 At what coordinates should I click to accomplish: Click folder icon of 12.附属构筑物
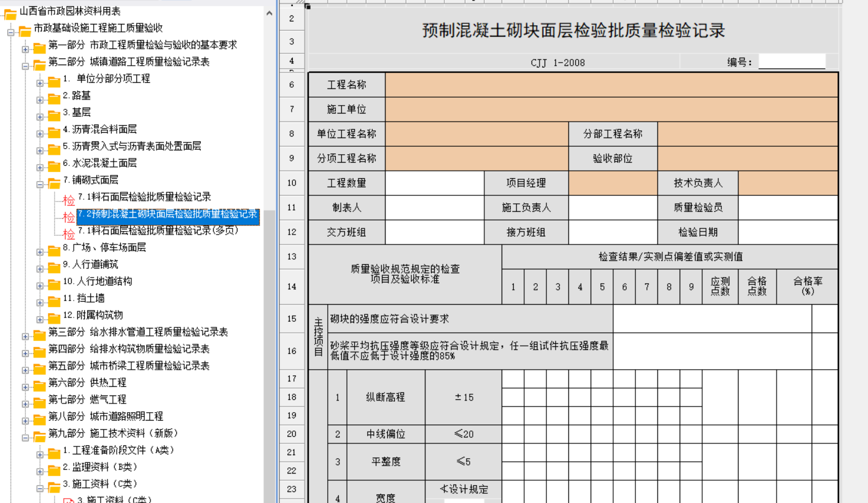point(53,318)
